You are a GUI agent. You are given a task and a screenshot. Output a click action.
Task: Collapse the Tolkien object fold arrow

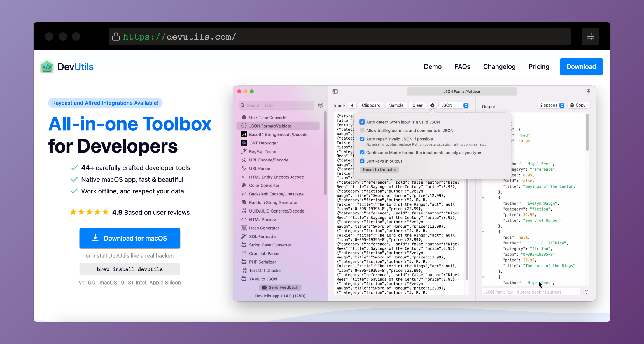[x=483, y=232]
